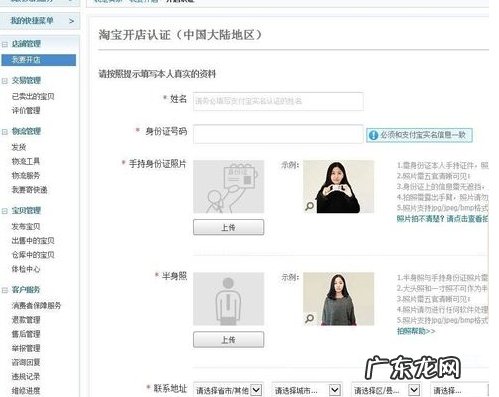Click 上传 under the 手持身份证照片 placeholder
Screen dimensions: 499x397
click(229, 227)
